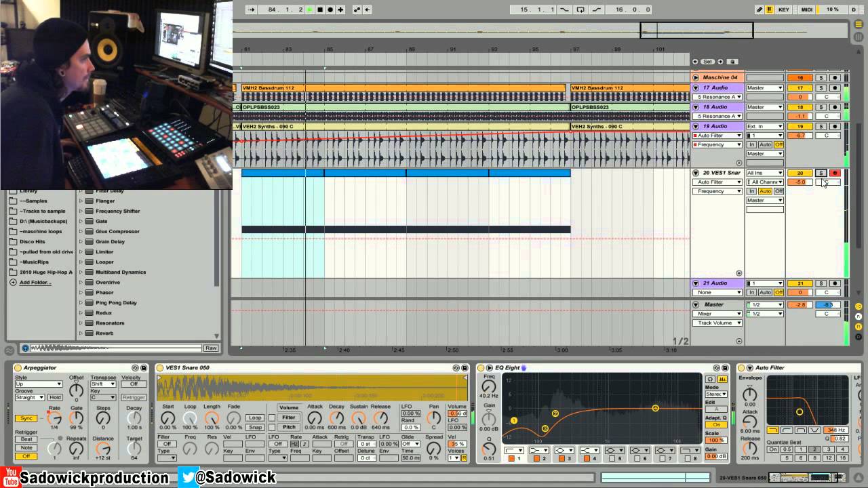Image resolution: width=868 pixels, height=488 pixels.
Task: Open the Arpeggiator Style dropdown
Action: (x=38, y=384)
